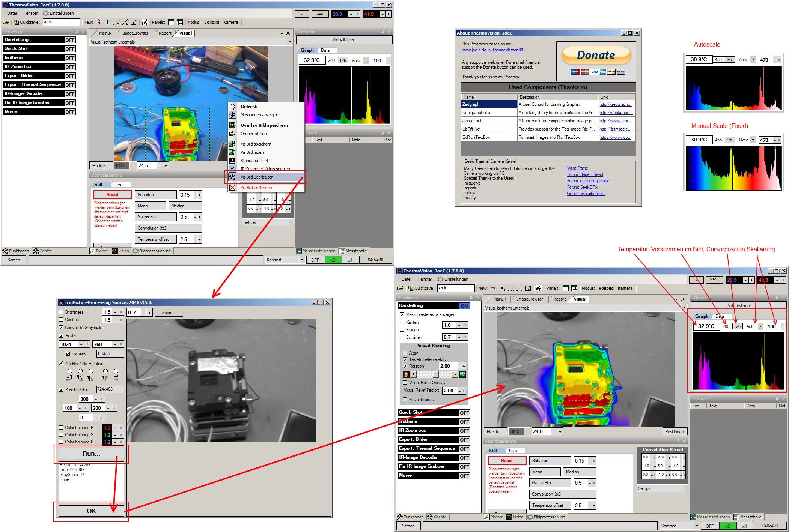Click red X icon for Vis Bild entfernen

click(x=232, y=188)
